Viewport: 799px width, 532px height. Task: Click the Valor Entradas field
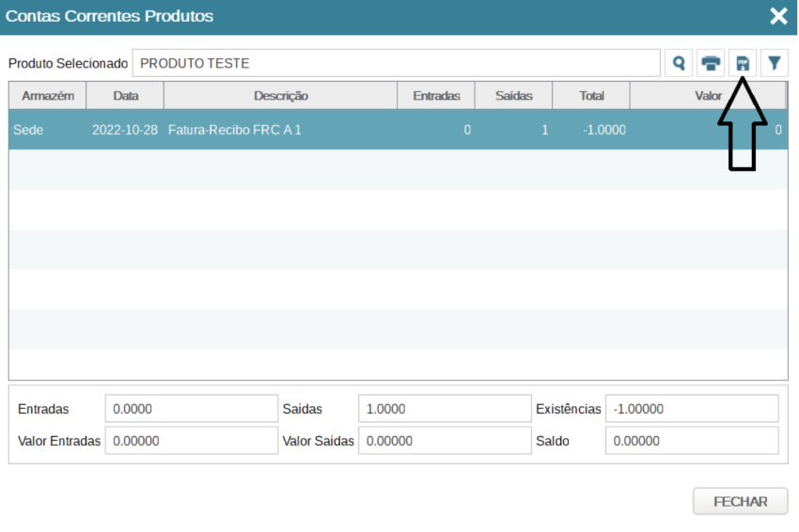point(192,441)
